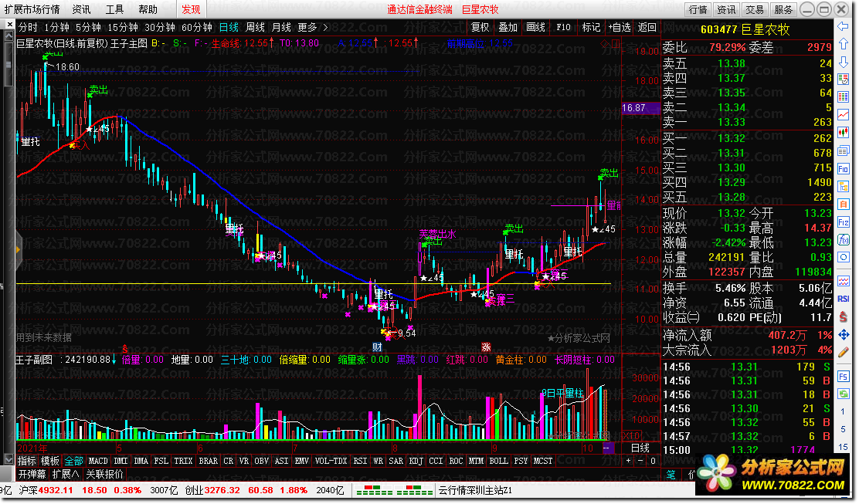
Task: Click the RSI sidebar icon
Action: coord(843,299)
